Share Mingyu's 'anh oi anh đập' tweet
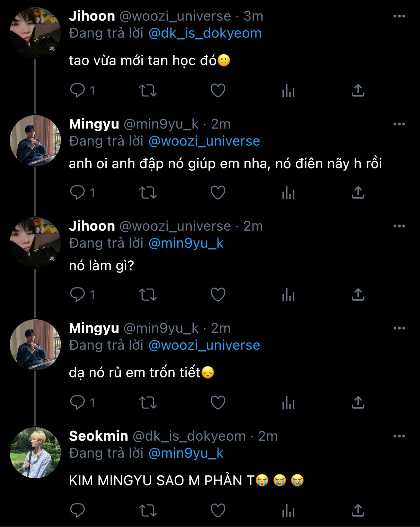This screenshot has width=420, height=527. pyautogui.click(x=358, y=192)
